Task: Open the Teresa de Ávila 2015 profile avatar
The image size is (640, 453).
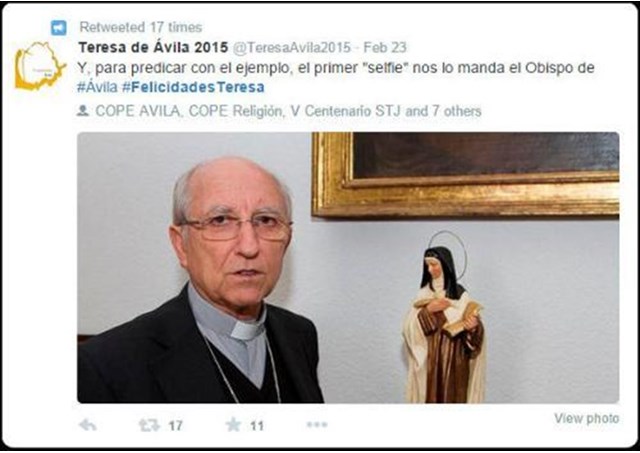Action: tap(40, 66)
